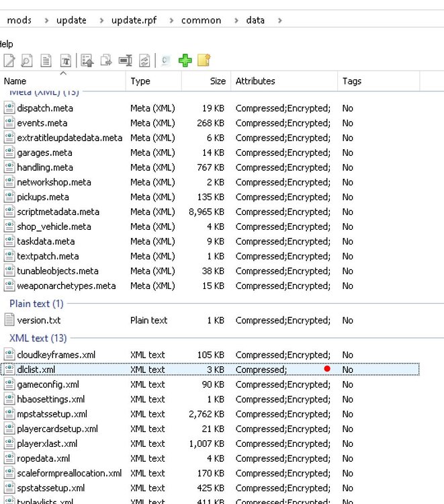Open the chevron dropdown after mods

coord(46,21)
